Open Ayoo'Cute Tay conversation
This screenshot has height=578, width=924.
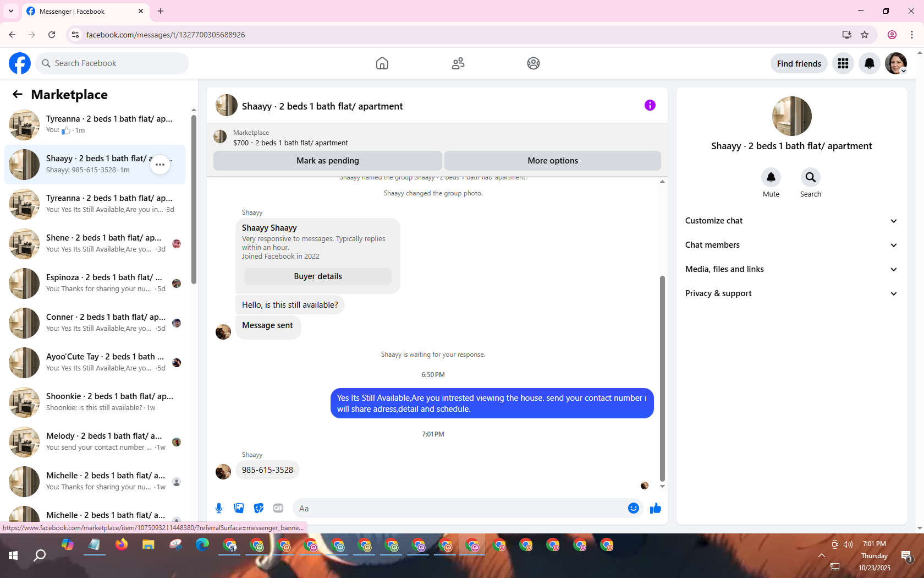point(95,363)
